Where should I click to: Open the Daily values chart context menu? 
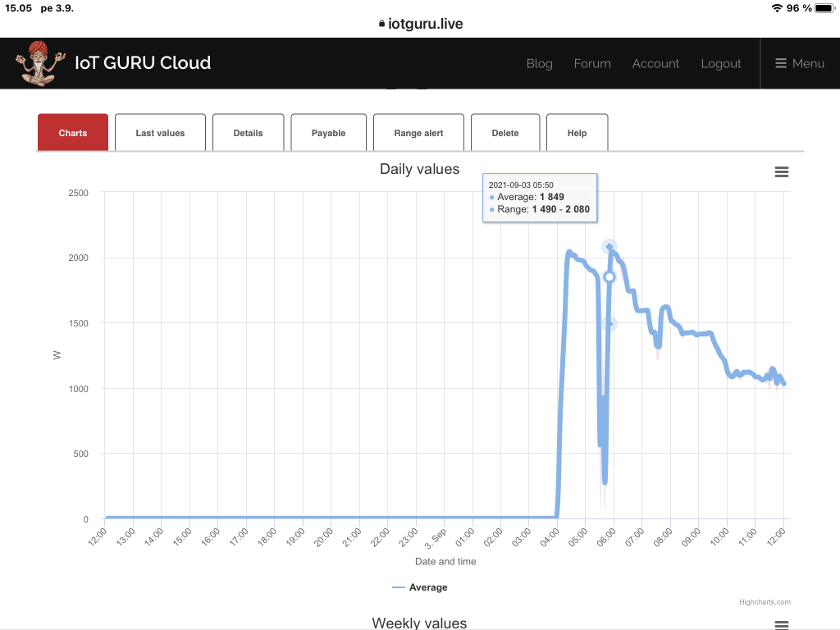click(782, 171)
